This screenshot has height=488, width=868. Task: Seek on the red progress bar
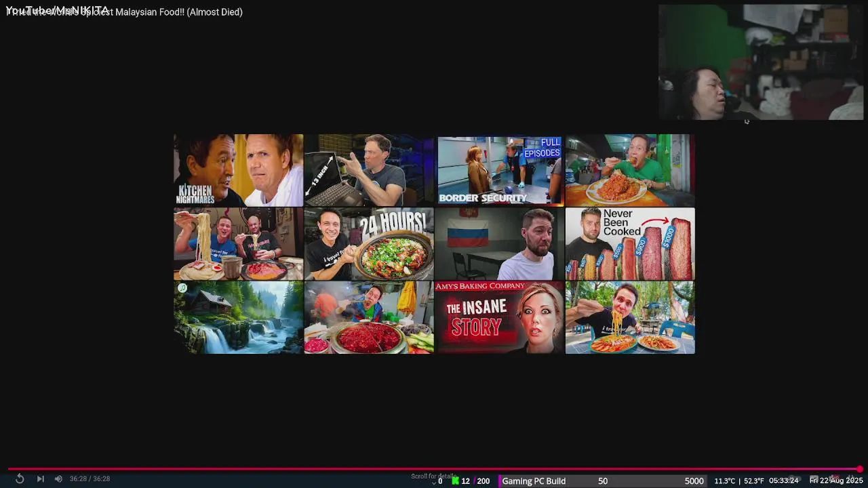tap(434, 469)
